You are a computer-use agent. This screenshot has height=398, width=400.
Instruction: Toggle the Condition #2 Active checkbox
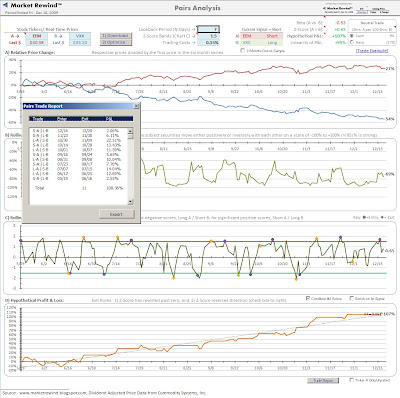[x=308, y=298]
